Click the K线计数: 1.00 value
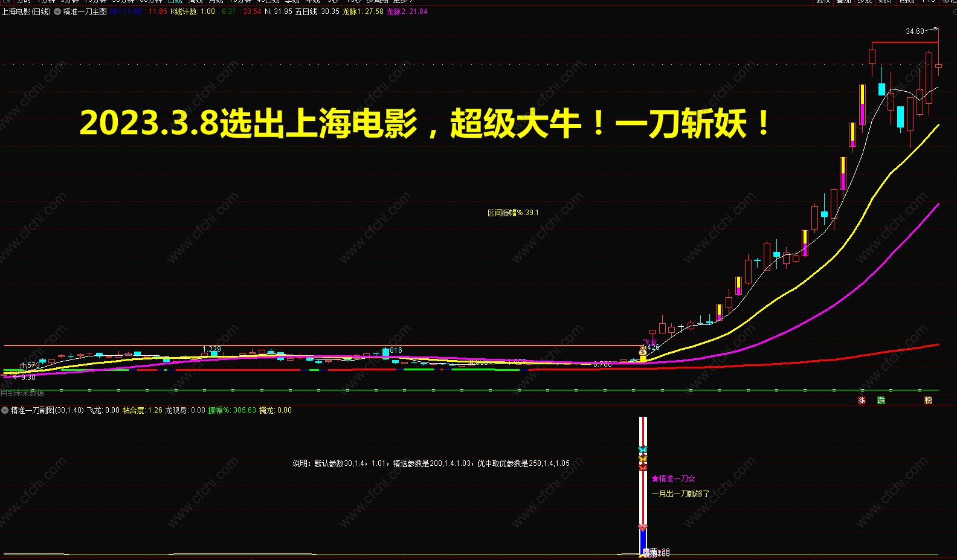The height and width of the screenshot is (560, 957). (x=193, y=11)
